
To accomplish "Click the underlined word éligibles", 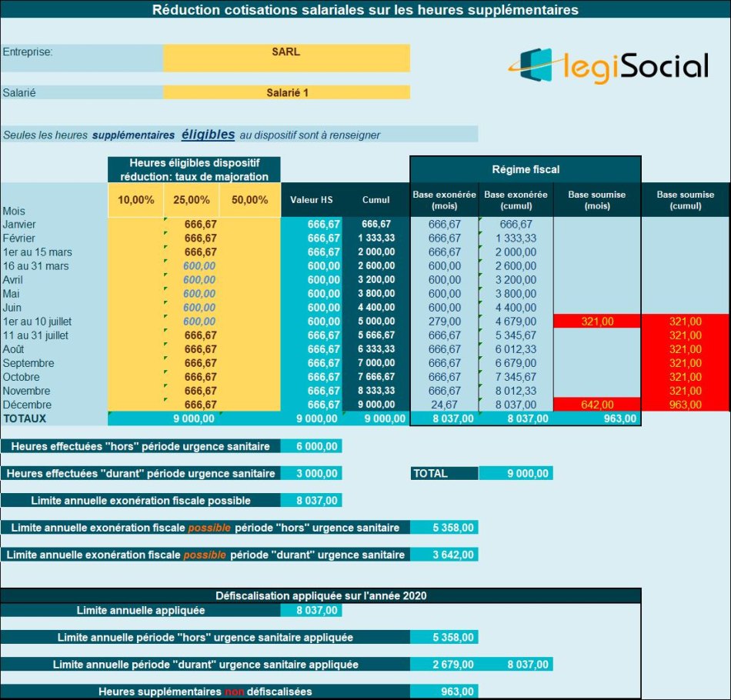I will [208, 135].
